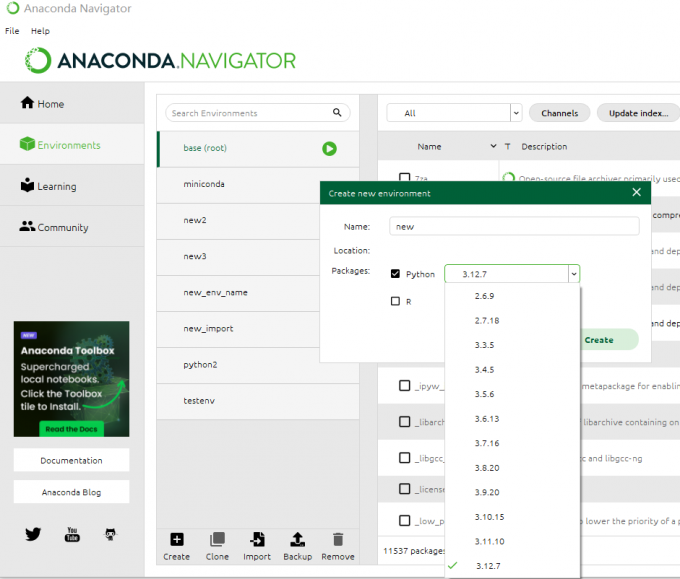This screenshot has width=680, height=579.
Task: Click the Import environment icon
Action: [257, 540]
